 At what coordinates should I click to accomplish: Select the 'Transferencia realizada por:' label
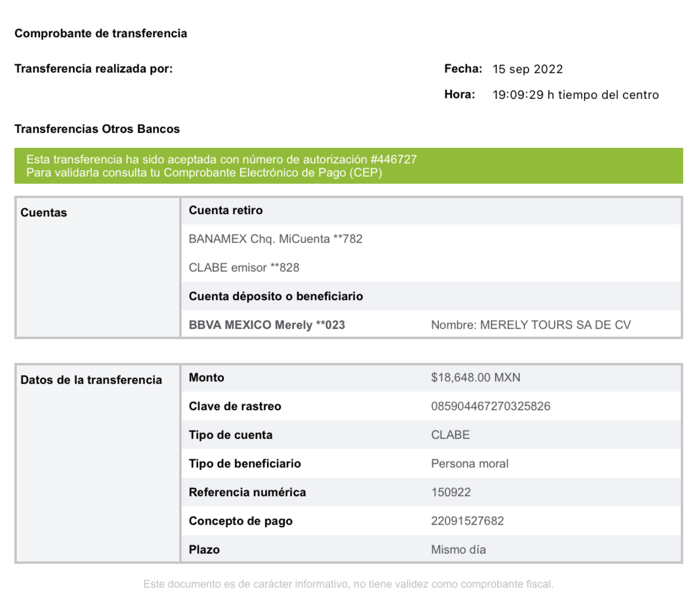point(93,69)
